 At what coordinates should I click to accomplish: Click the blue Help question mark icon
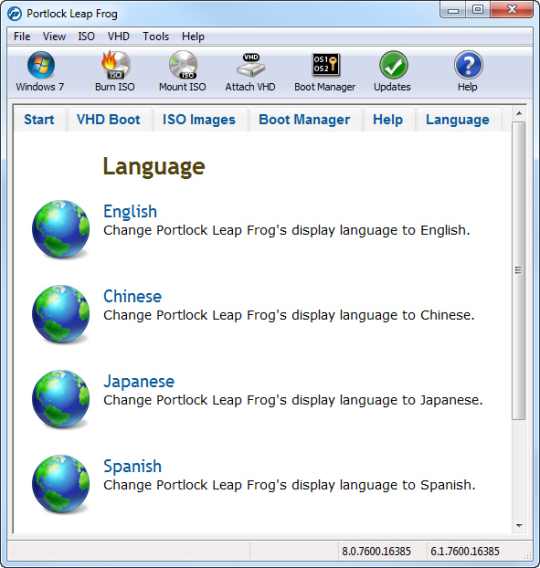[468, 65]
